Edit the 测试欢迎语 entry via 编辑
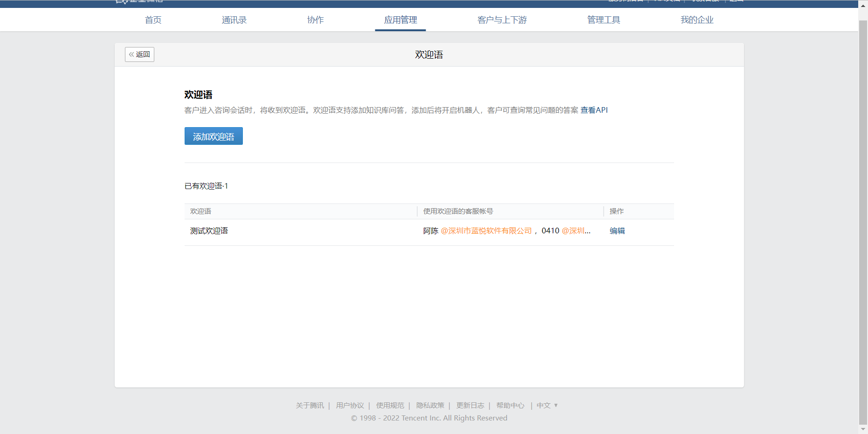Screen dimensions: 868x434 pyautogui.click(x=617, y=231)
